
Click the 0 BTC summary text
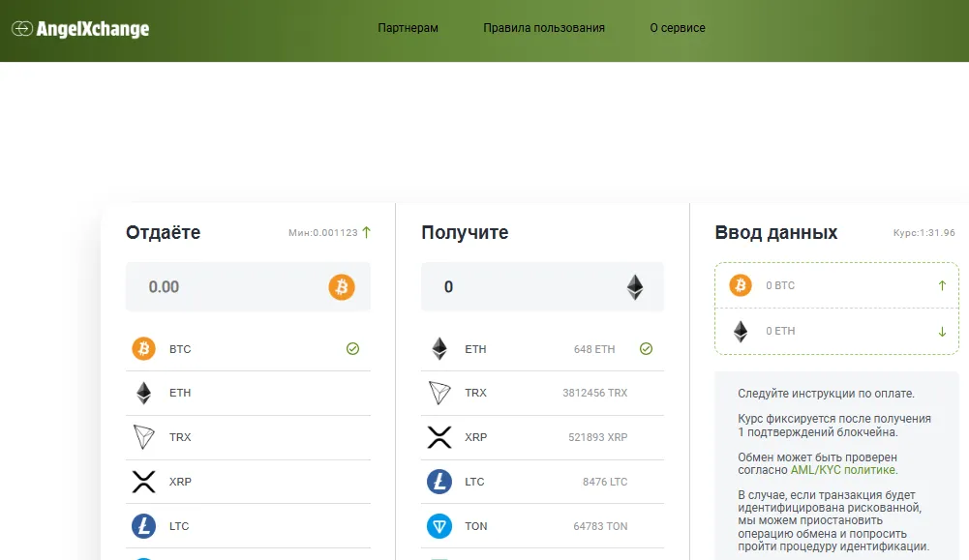(x=780, y=285)
